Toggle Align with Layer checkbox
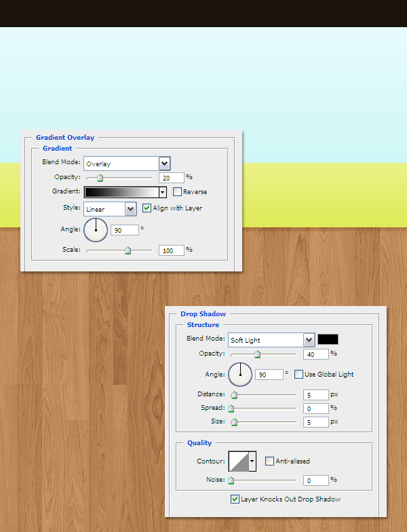The height and width of the screenshot is (532, 407). click(147, 208)
